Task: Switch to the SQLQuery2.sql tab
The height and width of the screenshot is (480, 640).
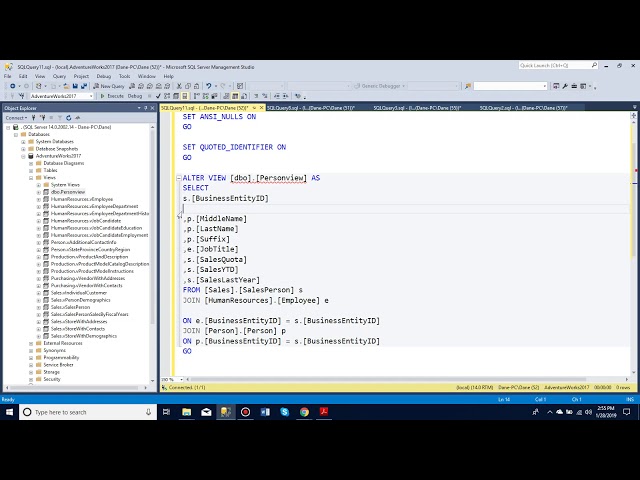Action: (x=523, y=108)
